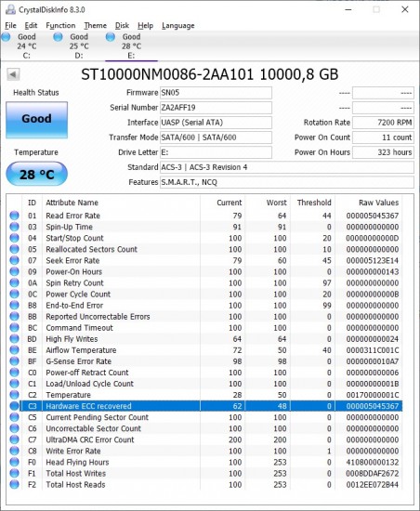The width and height of the screenshot is (420, 511).
Task: Click the previous disk arrow button
Action: point(13,74)
